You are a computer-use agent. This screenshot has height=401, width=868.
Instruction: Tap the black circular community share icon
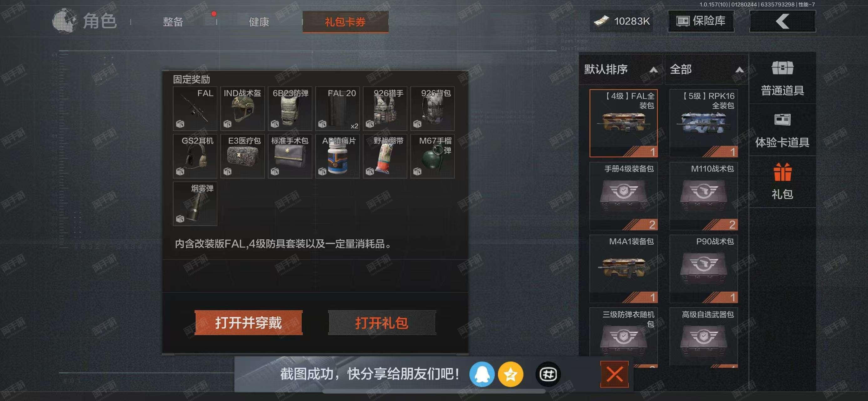coord(548,374)
